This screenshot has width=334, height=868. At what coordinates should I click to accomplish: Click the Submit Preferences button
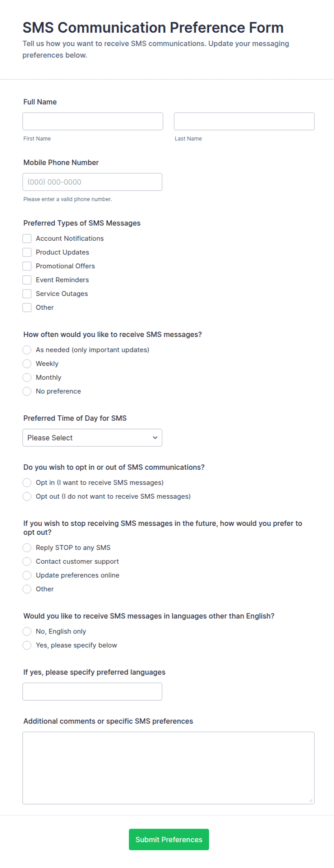pos(169,840)
